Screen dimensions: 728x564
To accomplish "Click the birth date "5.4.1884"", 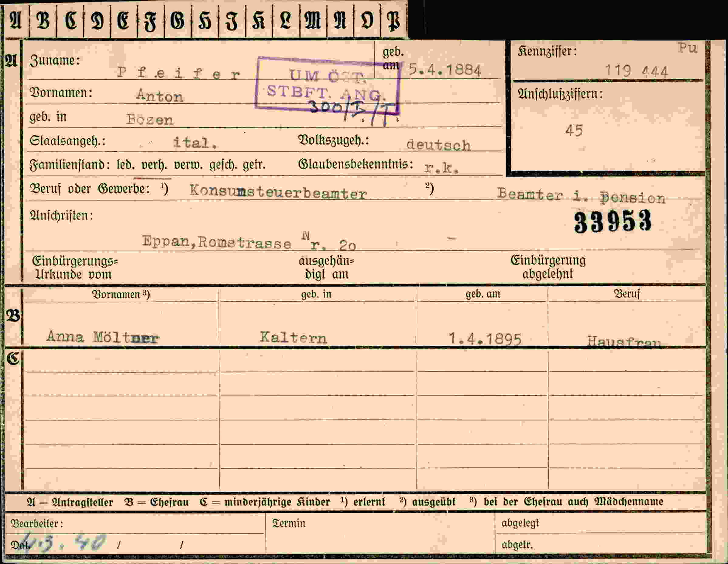I will pos(445,70).
